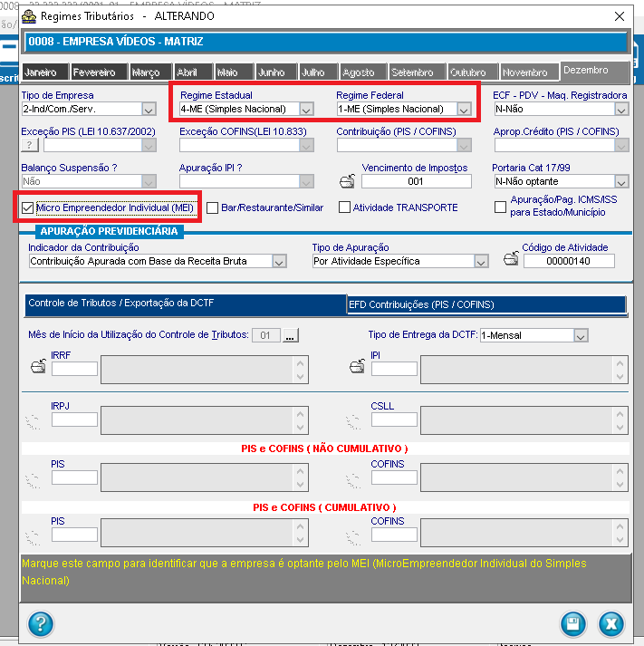The height and width of the screenshot is (646, 644).
Task: Switch to the Janeiro tab
Action: pos(45,72)
